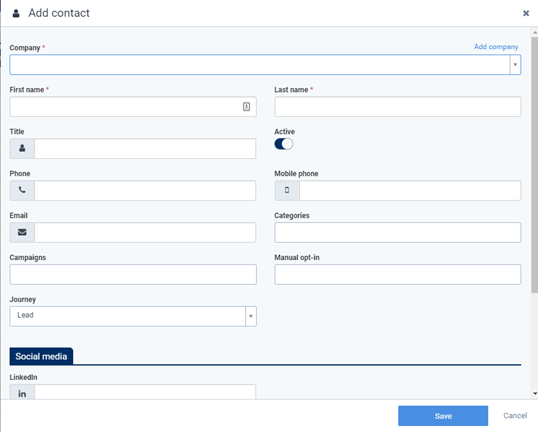The width and height of the screenshot is (538, 433).
Task: Click the mobile device icon
Action: click(287, 190)
